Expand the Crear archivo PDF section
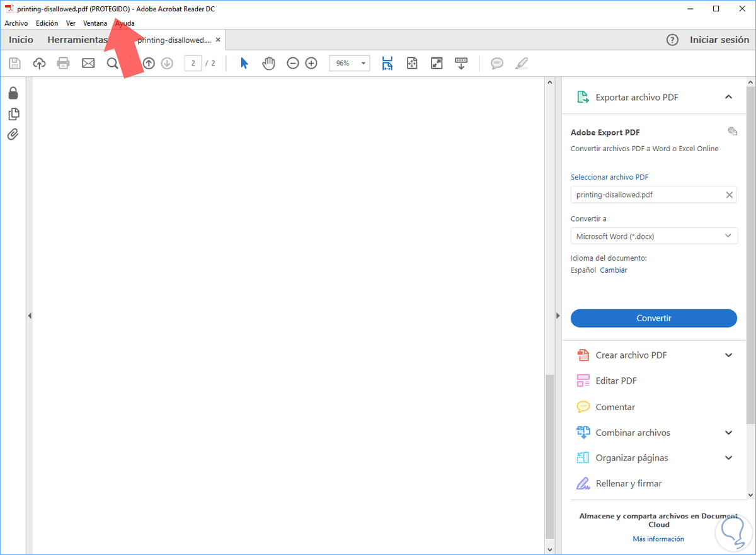This screenshot has height=555, width=756. 728,355
